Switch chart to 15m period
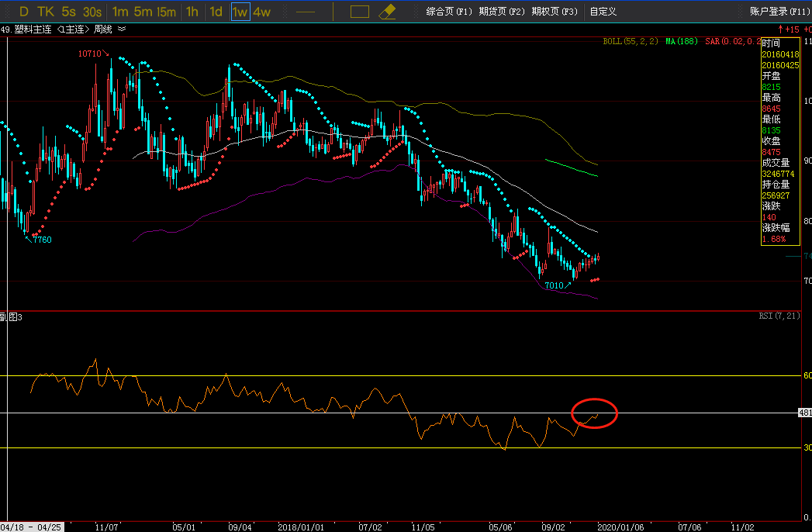The height and width of the screenshot is (532, 812). click(166, 12)
